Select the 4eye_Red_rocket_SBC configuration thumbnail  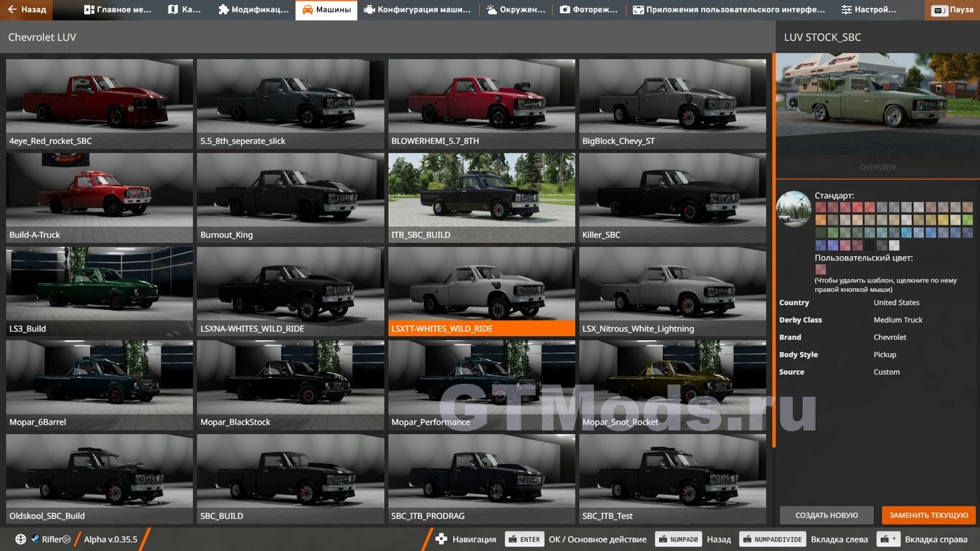point(99,103)
